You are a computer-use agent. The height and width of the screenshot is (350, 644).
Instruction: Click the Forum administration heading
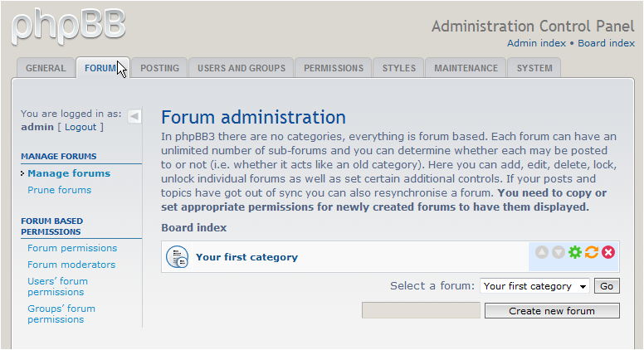coord(253,117)
